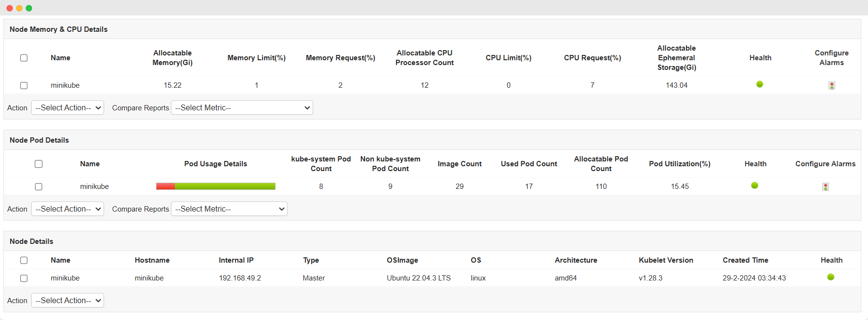Click green health dot in Node Pod Details row
The image size is (868, 320).
click(x=754, y=186)
